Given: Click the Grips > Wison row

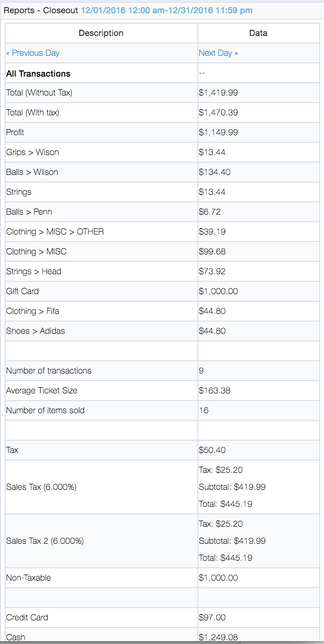Looking at the screenshot, I should coord(162,152).
